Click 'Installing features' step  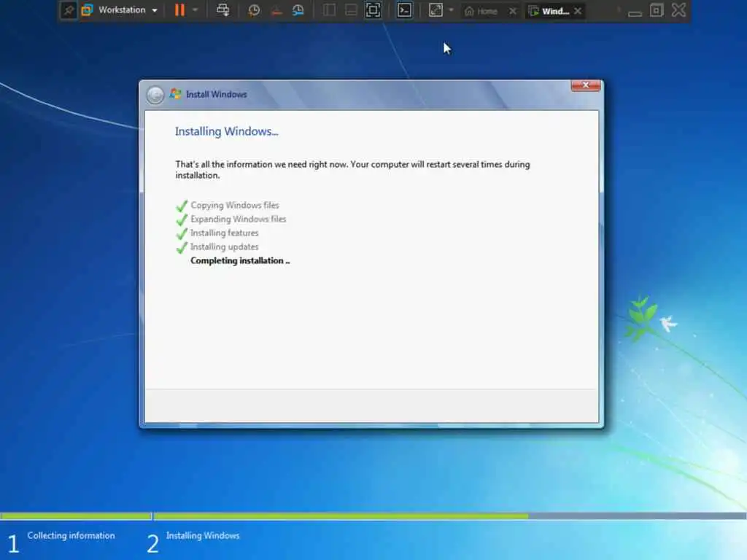[x=225, y=233]
